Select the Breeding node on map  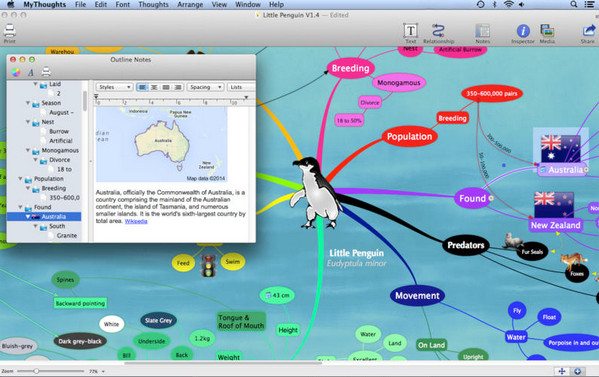click(x=350, y=68)
